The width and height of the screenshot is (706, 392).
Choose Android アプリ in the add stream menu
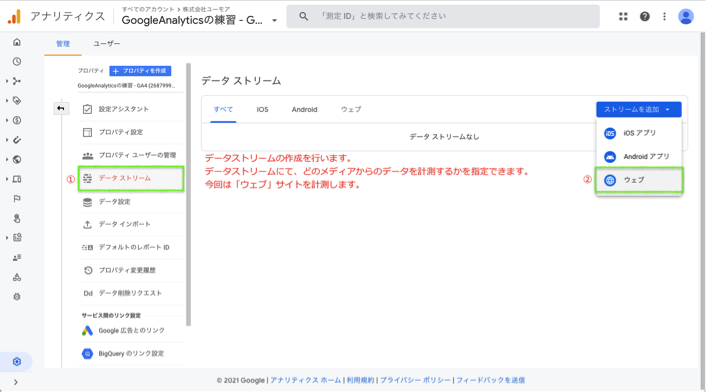(x=638, y=157)
